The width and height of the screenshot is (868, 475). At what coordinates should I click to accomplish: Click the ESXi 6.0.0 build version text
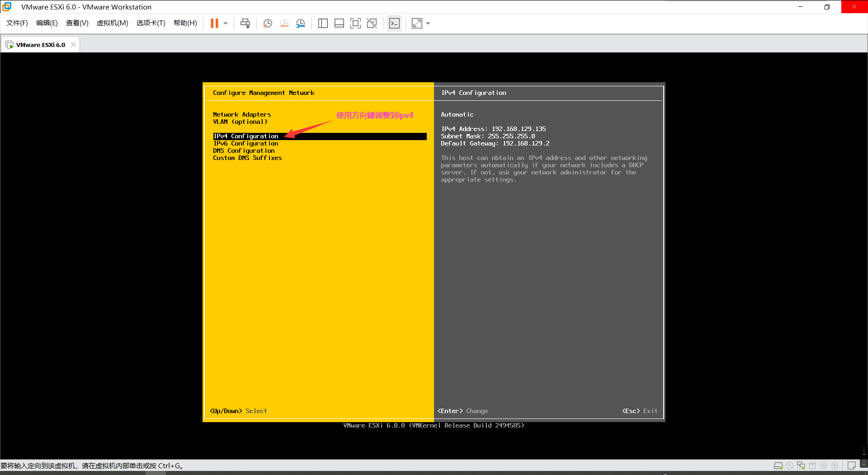[434, 426]
